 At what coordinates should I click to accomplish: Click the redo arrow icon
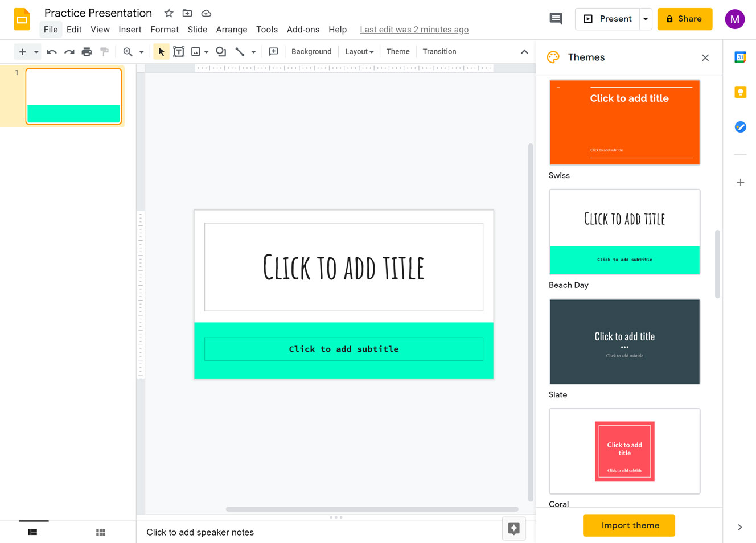click(69, 52)
